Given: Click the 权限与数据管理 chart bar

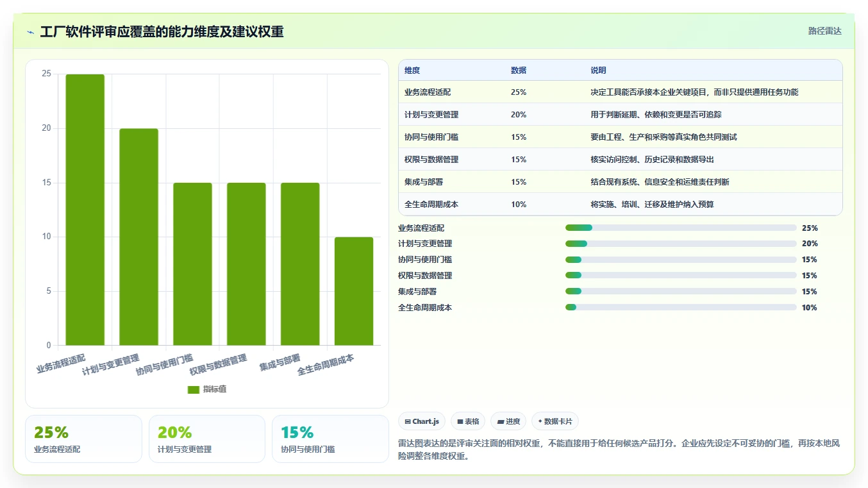Looking at the screenshot, I should (246, 264).
